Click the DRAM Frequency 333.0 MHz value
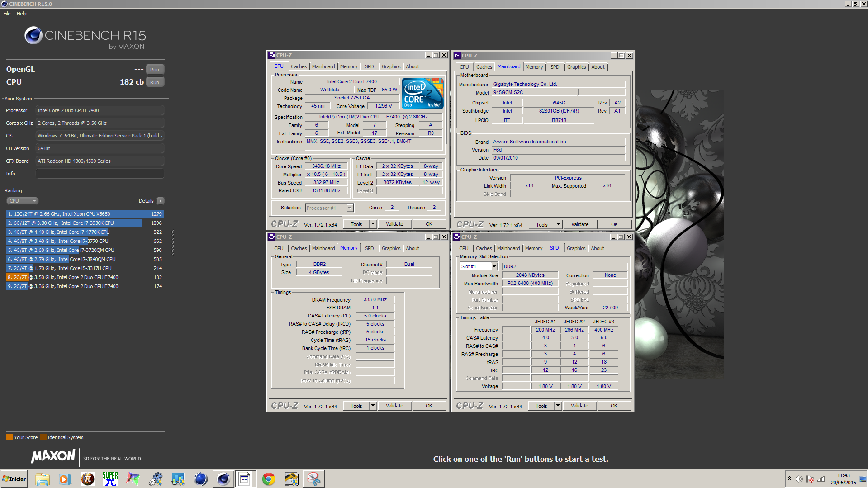Screen dimensions: 868x488 [x=375, y=299]
